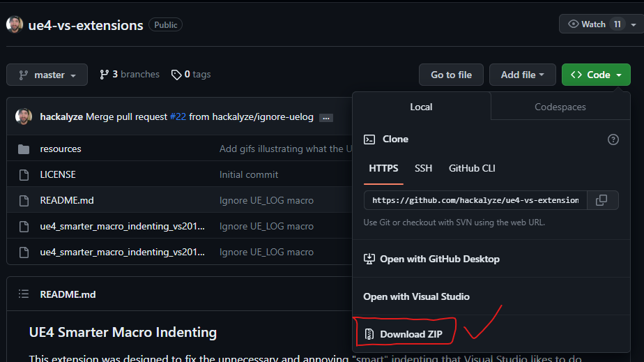Screen dimensions: 644x362
Task: Click the file icon beside README.md in file list
Action: 24,200
